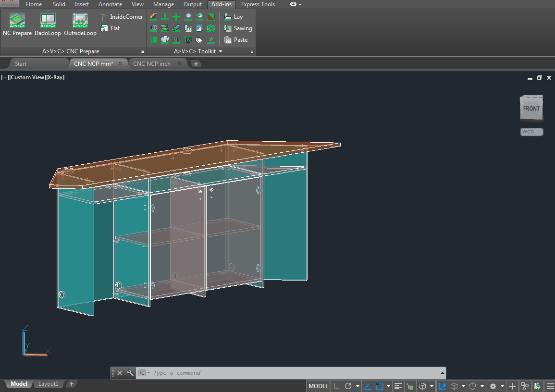
Task: Click the Lay tool in Toolkit
Action: (x=234, y=17)
